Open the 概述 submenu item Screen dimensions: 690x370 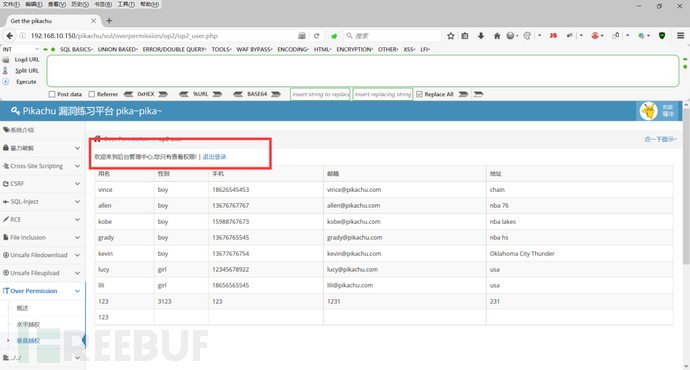coord(22,308)
